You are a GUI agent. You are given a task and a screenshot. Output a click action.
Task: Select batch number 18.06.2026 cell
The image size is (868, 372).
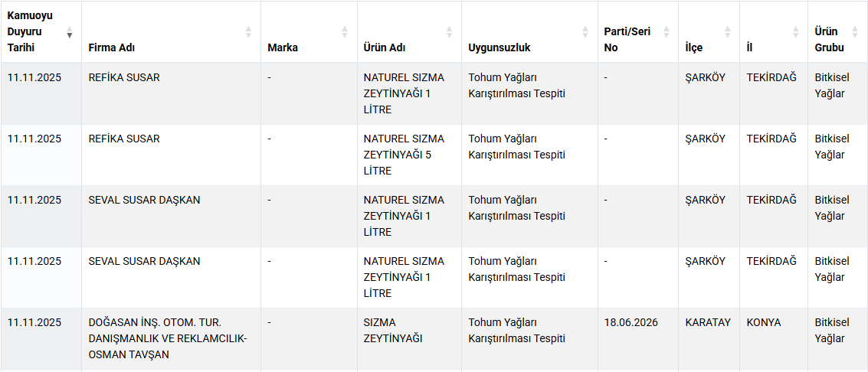pos(631,322)
